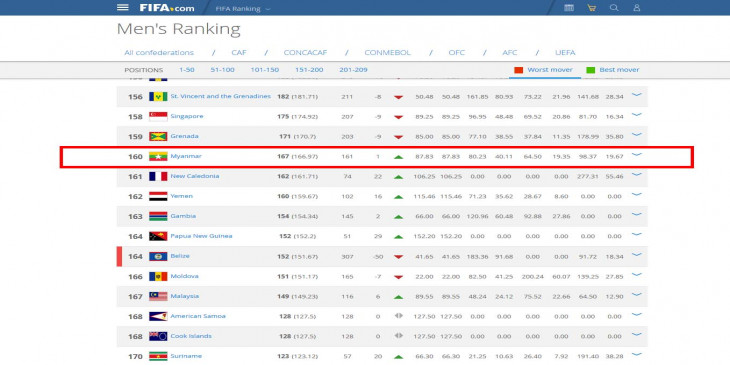730x365 pixels.
Task: Click Myanmar's green up arrow
Action: [x=398, y=157]
